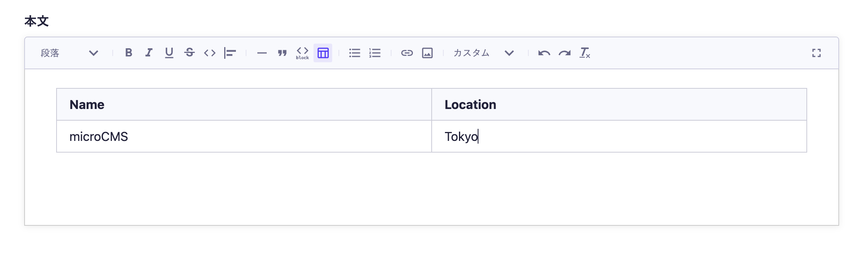
Task: Open the カスタム custom class dropdown
Action: point(484,53)
